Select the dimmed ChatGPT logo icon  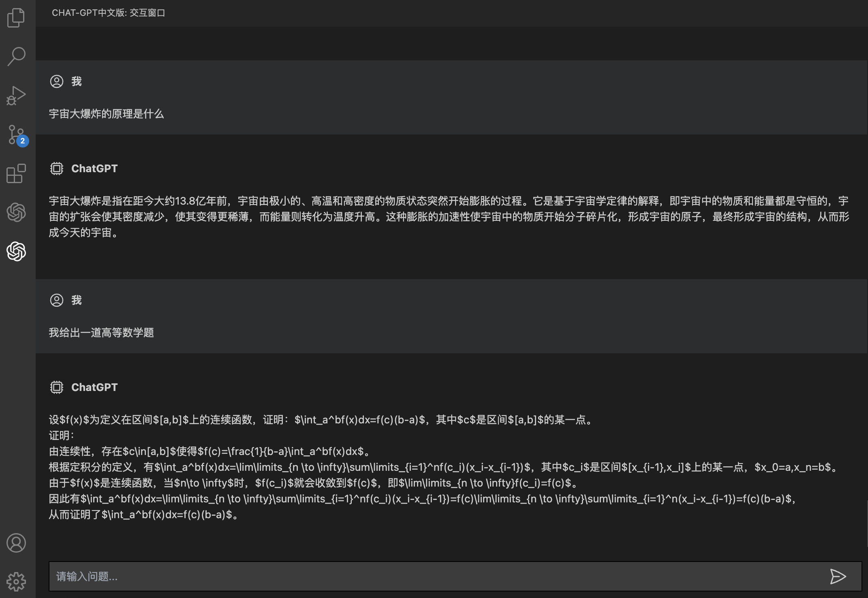16,212
